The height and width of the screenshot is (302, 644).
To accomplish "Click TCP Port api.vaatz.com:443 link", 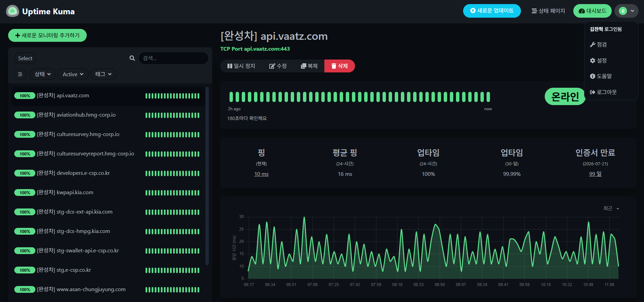I will pyautogui.click(x=255, y=49).
